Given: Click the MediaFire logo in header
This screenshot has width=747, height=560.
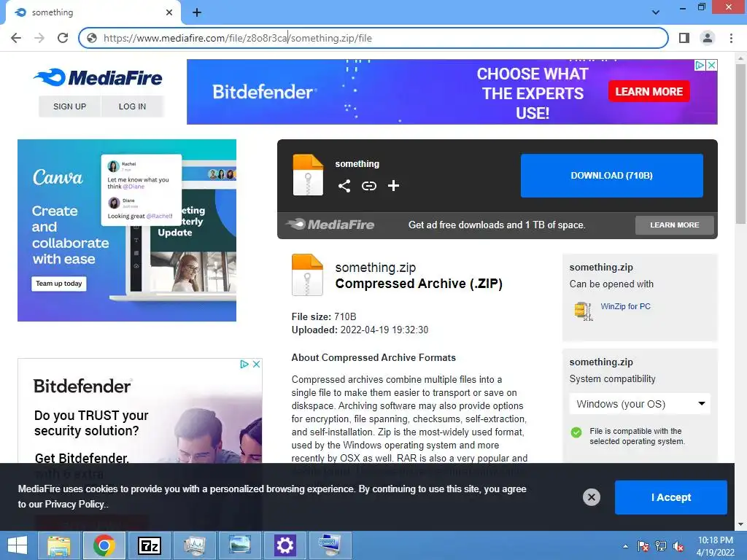Looking at the screenshot, I should coord(98,77).
